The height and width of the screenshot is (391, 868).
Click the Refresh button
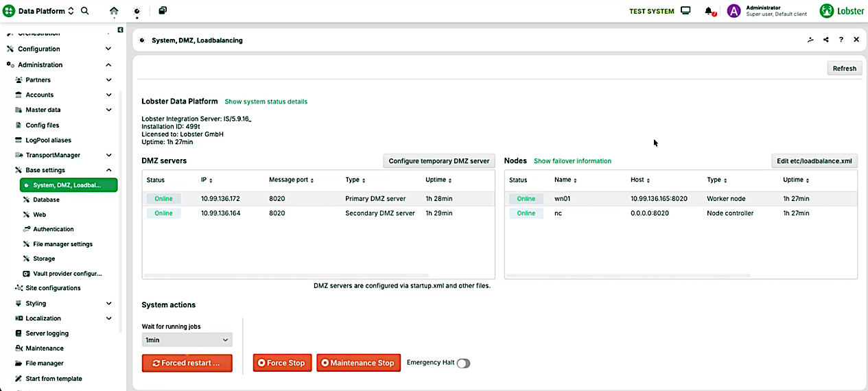pos(844,68)
